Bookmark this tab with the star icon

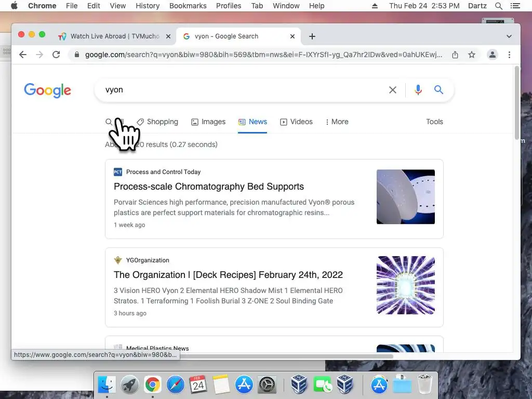tap(472, 55)
